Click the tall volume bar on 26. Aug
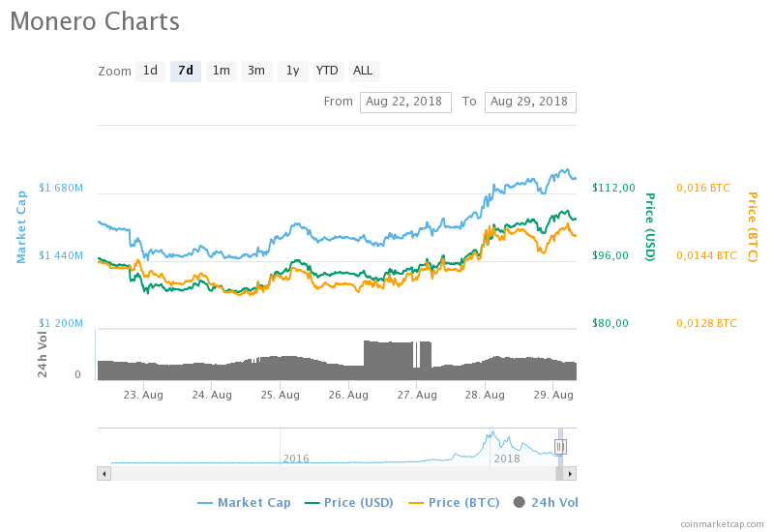This screenshot has height=532, width=774. tap(388, 360)
